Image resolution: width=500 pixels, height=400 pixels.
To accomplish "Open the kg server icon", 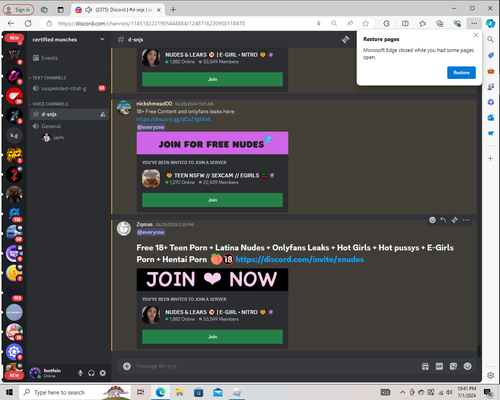I will tap(14, 135).
